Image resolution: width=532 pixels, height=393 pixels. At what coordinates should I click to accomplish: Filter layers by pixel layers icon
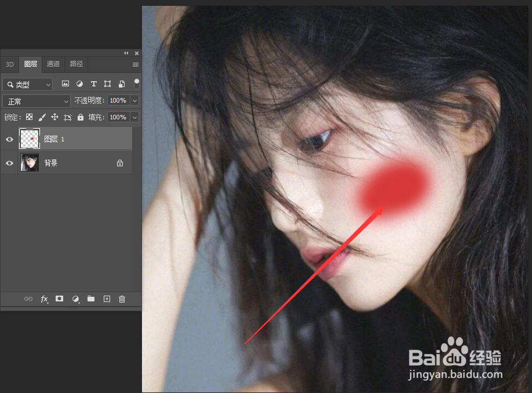pyautogui.click(x=65, y=83)
